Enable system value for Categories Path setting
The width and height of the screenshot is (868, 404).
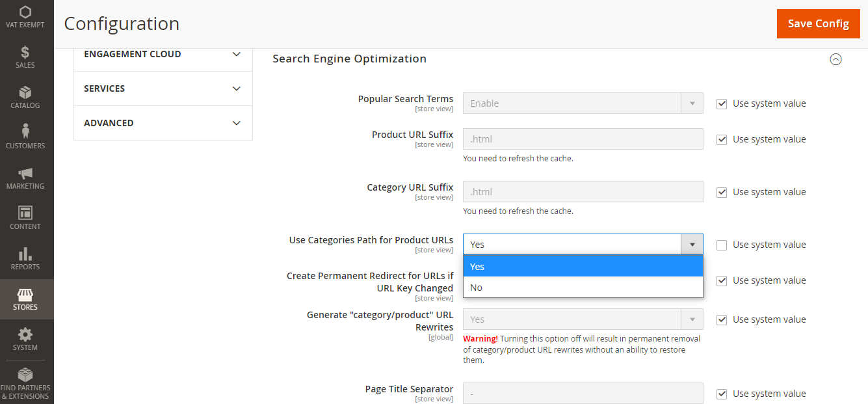tap(722, 245)
